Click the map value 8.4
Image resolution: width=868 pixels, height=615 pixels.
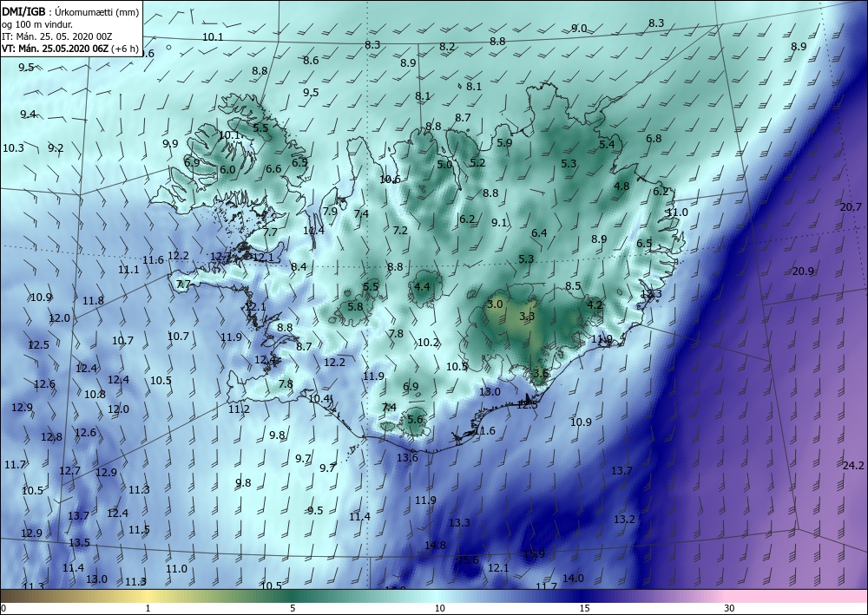coord(299,266)
